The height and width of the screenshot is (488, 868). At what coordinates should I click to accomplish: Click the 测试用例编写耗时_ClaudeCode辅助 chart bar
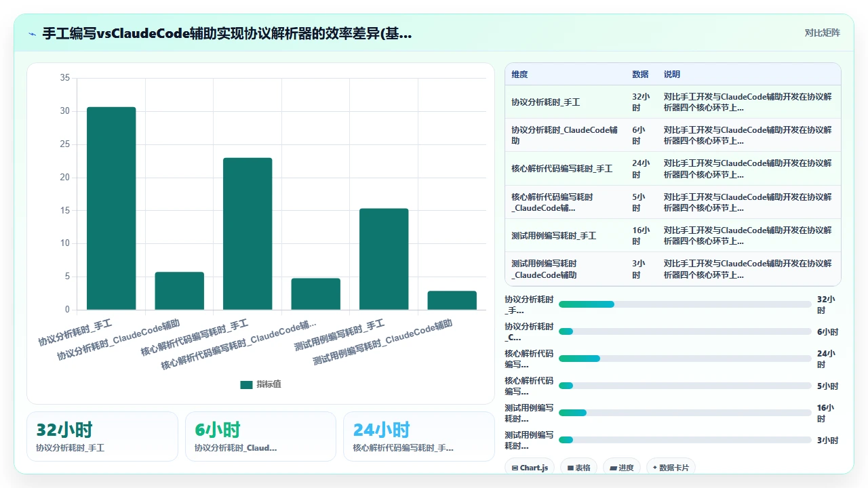[x=452, y=300]
